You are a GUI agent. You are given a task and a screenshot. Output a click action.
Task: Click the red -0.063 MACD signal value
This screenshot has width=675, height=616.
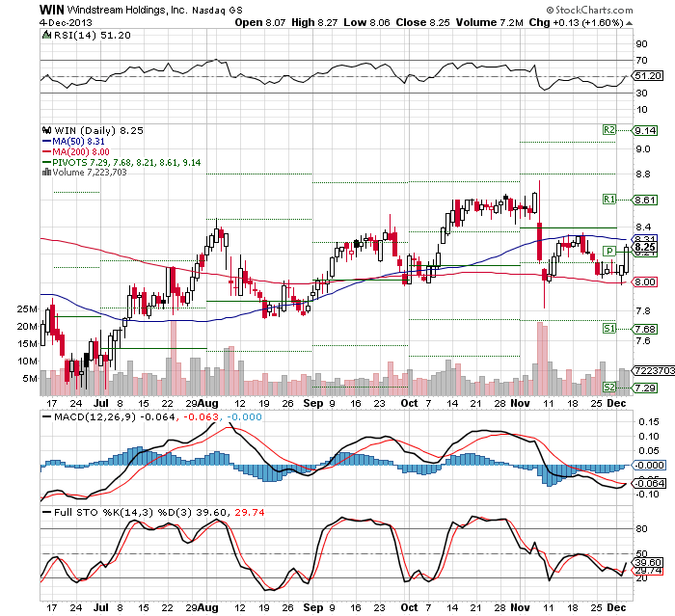tap(201, 417)
